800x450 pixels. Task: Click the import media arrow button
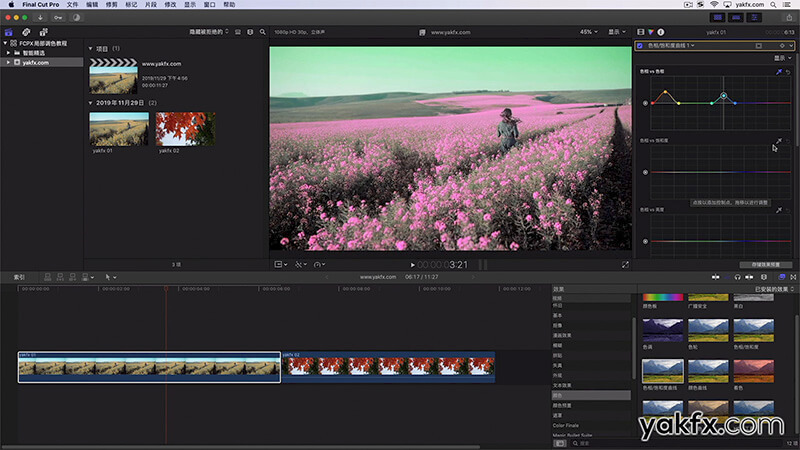pos(40,17)
